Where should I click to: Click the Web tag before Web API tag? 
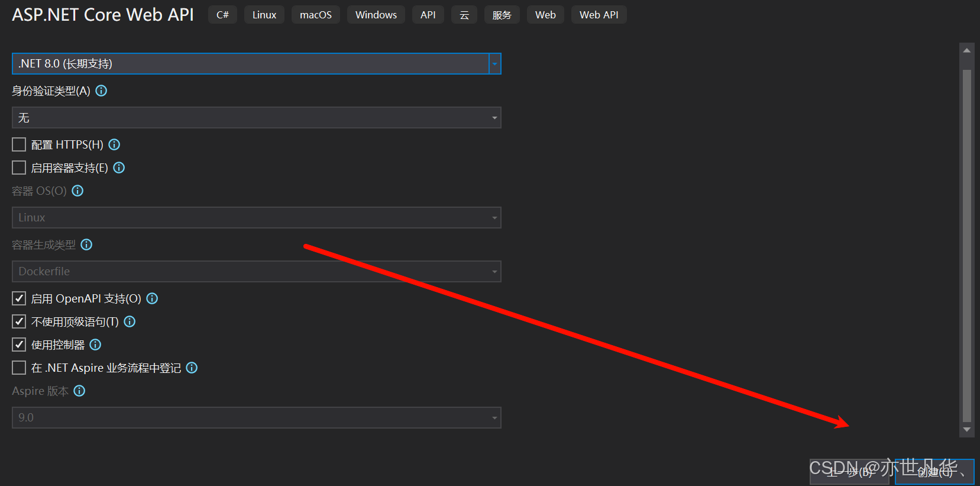(x=545, y=15)
